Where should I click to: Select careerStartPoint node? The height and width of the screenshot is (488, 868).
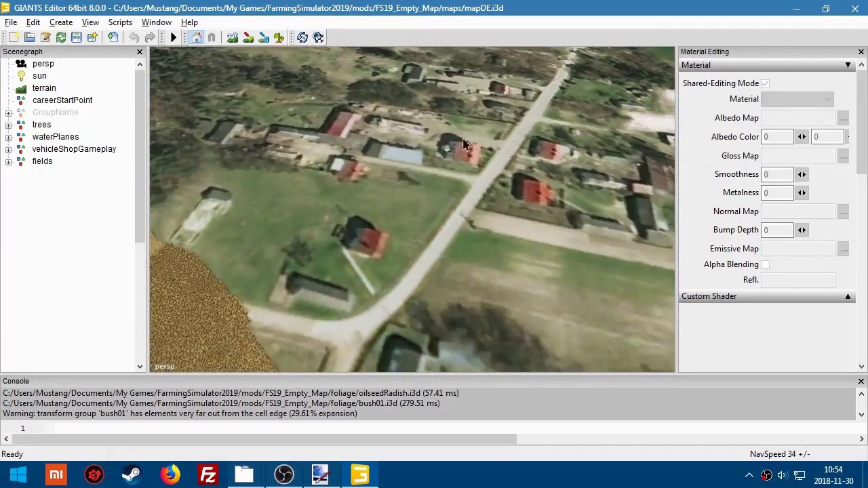tap(62, 100)
